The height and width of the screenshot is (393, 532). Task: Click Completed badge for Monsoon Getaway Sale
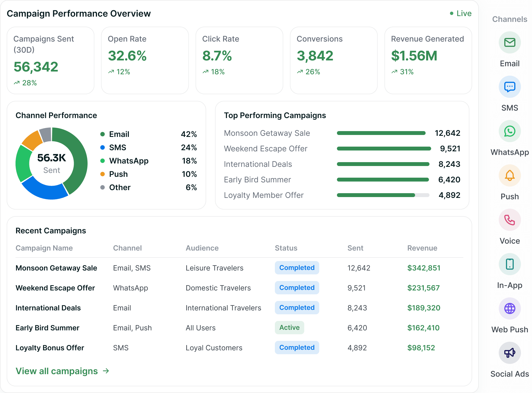pyautogui.click(x=297, y=268)
